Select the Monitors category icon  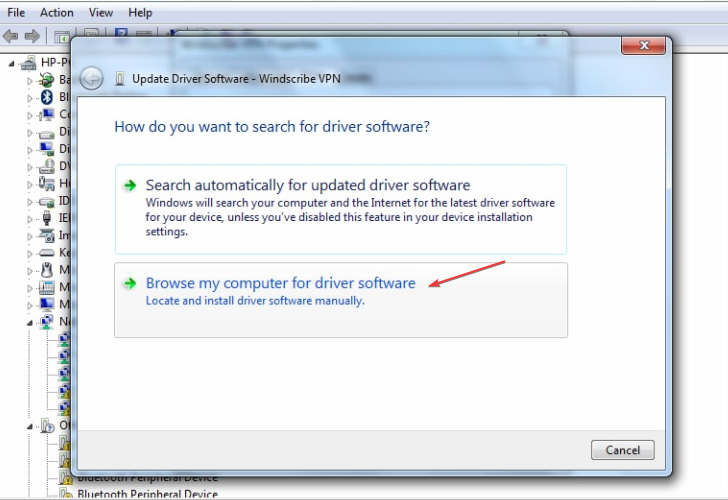(46, 305)
